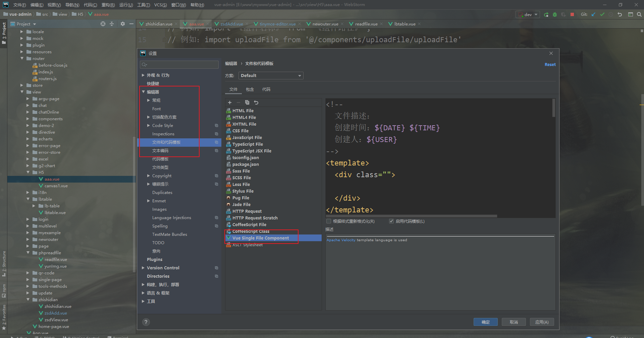Switch to readfile.vue editor tab
Screen dimensions: 644x338
366,24
